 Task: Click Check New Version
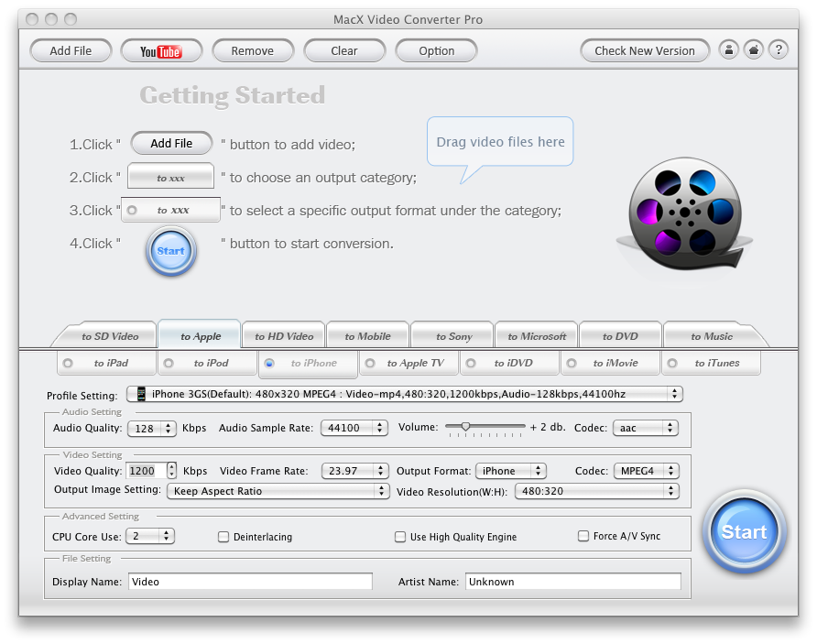[645, 51]
